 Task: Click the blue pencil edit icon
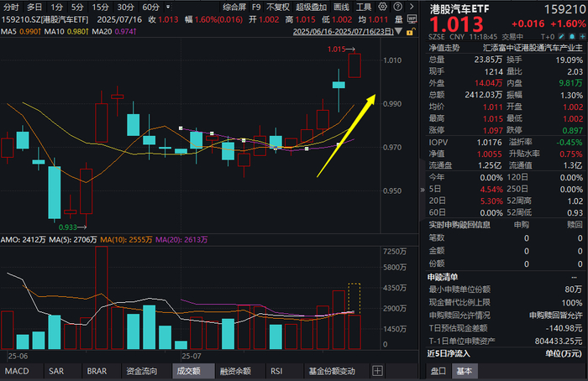561,36
